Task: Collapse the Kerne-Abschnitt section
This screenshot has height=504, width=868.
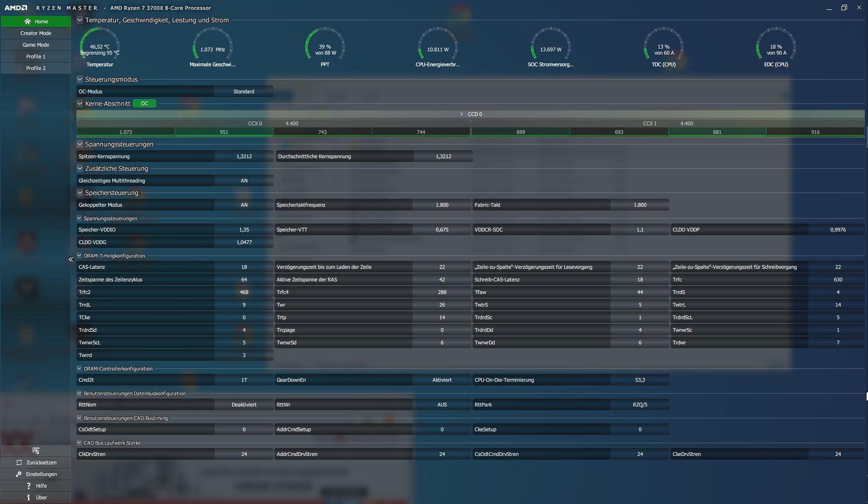Action: pos(80,104)
